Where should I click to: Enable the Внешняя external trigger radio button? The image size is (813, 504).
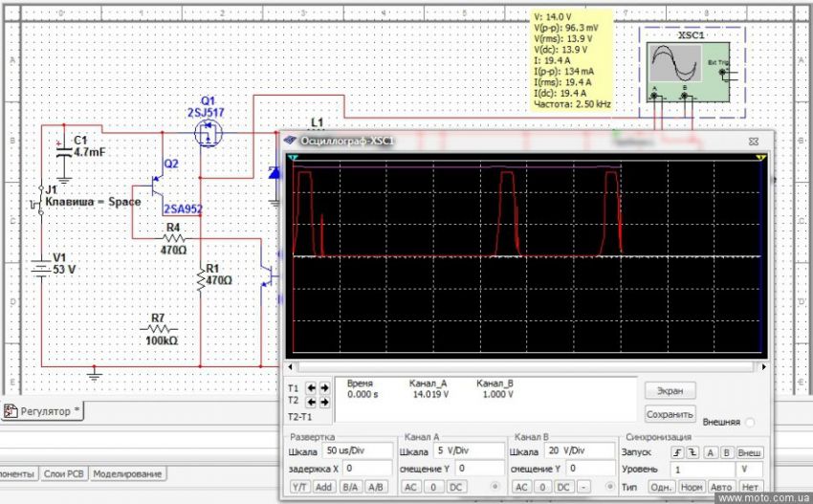coord(749,422)
